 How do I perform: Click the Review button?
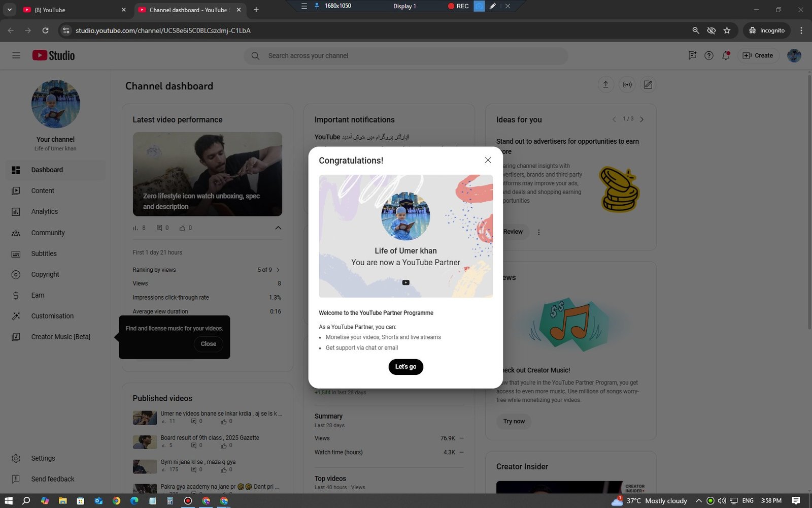pyautogui.click(x=513, y=232)
